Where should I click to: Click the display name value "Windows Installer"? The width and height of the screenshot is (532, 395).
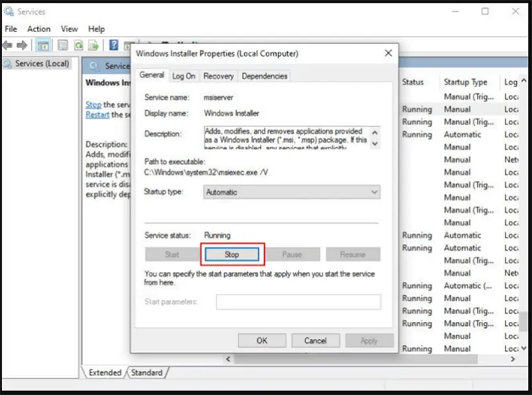(231, 113)
